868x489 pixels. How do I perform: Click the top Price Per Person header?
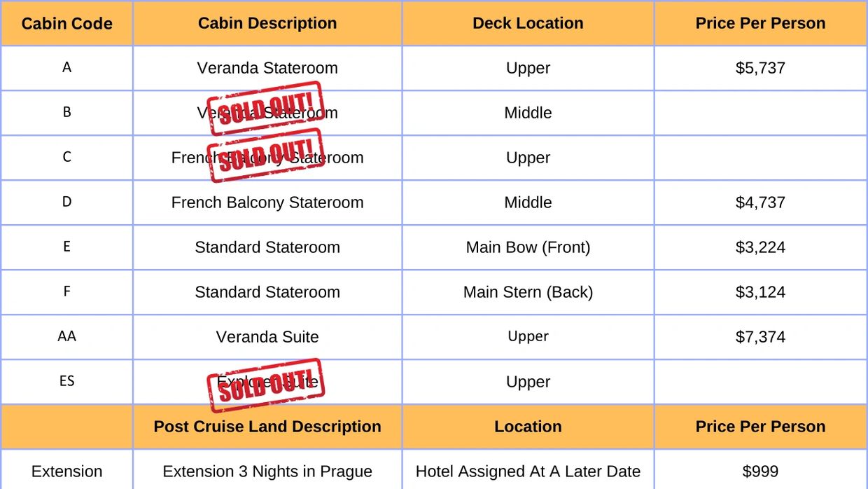point(760,23)
